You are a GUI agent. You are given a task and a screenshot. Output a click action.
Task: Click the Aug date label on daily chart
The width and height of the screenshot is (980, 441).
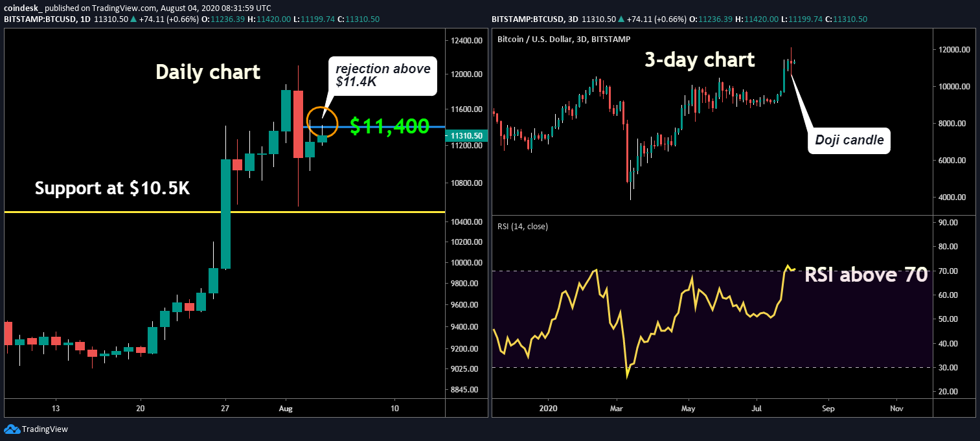pos(286,409)
